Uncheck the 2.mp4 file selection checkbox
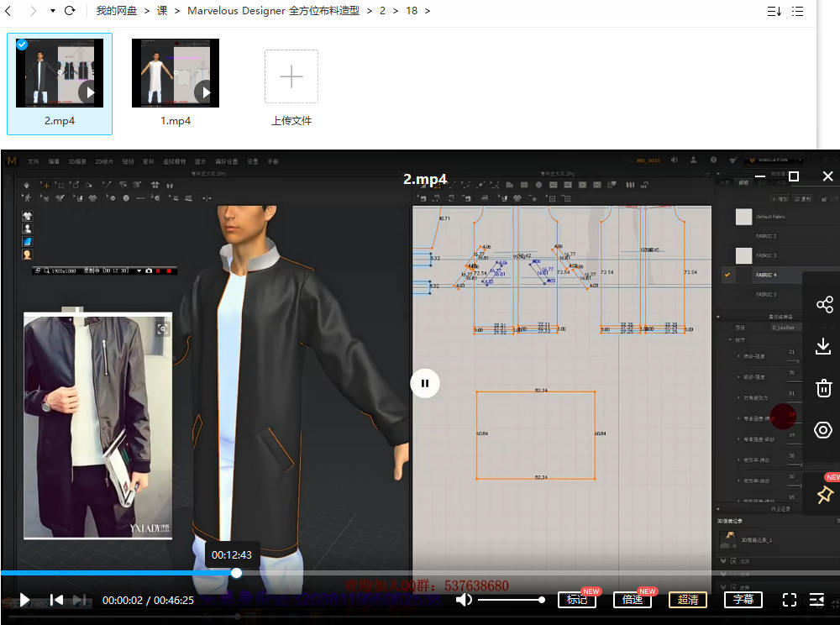Image resolution: width=840 pixels, height=625 pixels. pyautogui.click(x=22, y=45)
